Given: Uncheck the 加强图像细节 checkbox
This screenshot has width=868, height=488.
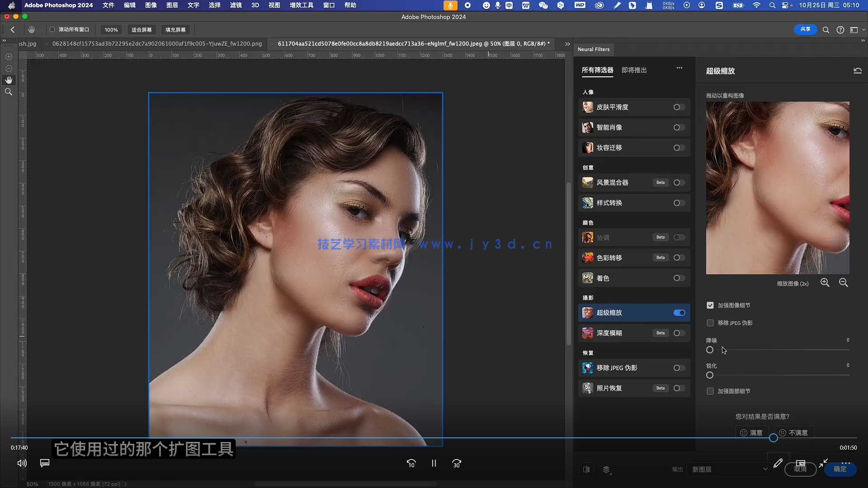Looking at the screenshot, I should pyautogui.click(x=710, y=305).
